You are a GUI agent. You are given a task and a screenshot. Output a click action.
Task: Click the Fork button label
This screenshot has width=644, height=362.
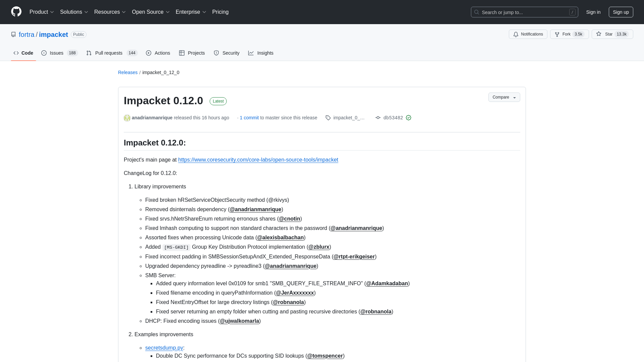[x=566, y=34]
